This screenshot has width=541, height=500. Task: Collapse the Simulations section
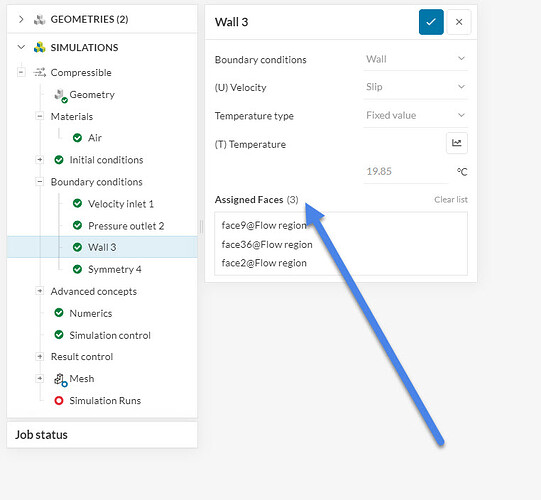point(21,47)
